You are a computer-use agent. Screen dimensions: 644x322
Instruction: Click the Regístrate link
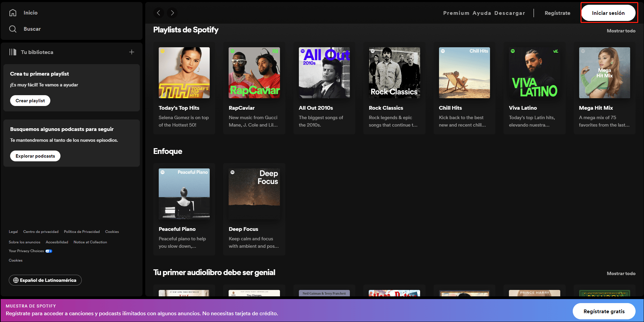(x=558, y=13)
